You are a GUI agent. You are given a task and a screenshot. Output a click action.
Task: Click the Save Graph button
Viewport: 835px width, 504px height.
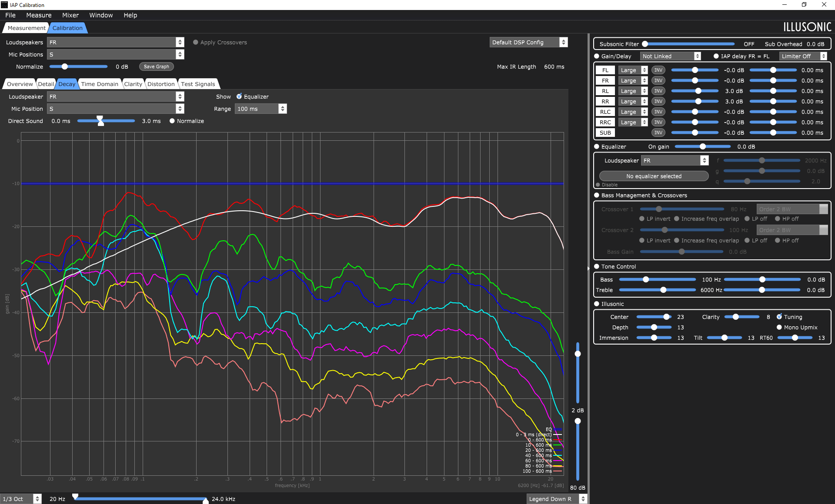click(x=156, y=66)
